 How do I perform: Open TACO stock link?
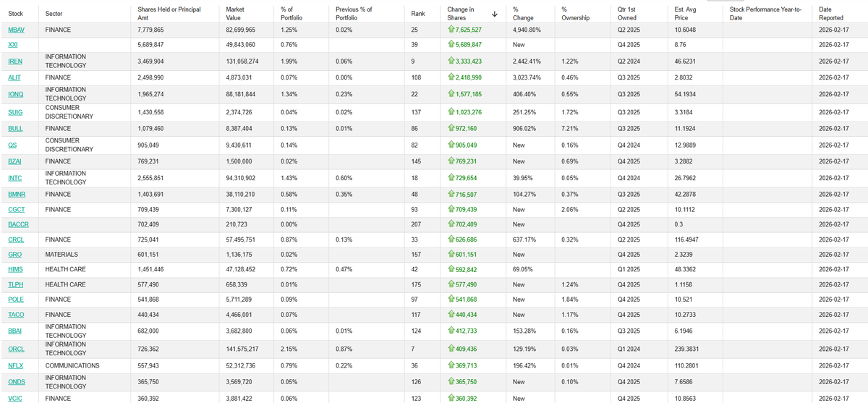click(17, 314)
